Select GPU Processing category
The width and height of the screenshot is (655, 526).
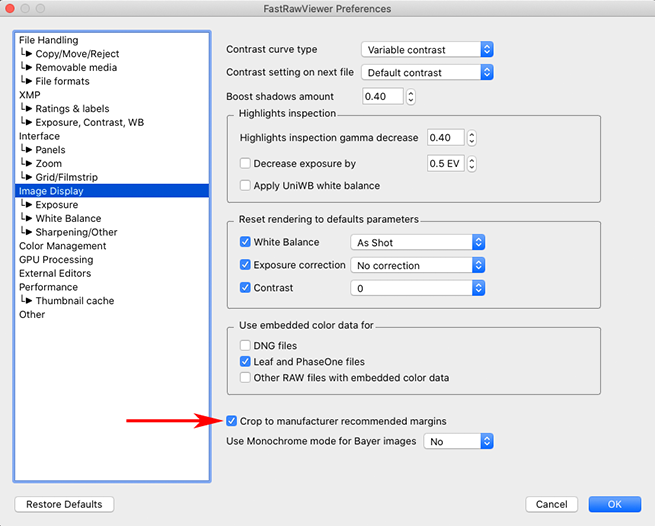(x=55, y=259)
